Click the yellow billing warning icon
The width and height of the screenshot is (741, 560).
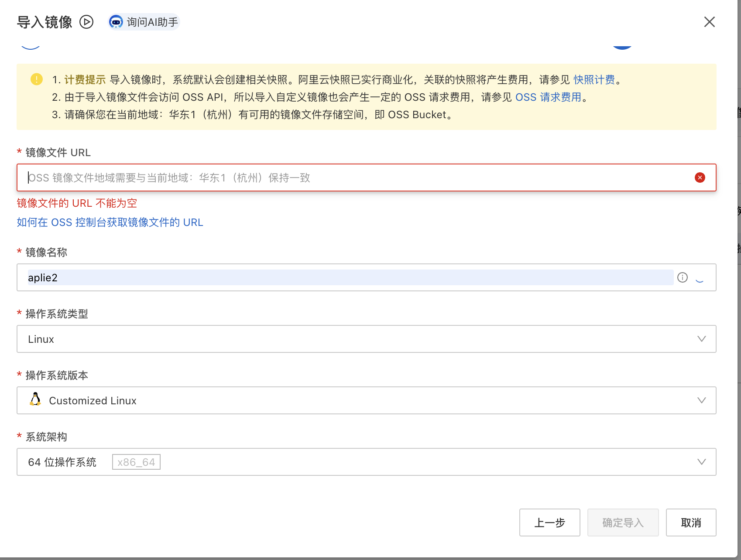tap(37, 79)
